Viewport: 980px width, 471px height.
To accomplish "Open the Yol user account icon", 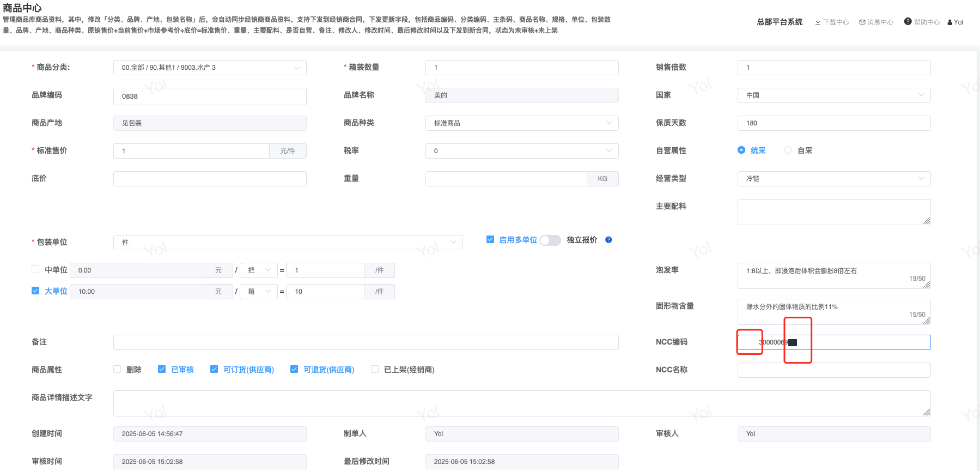I will 950,22.
